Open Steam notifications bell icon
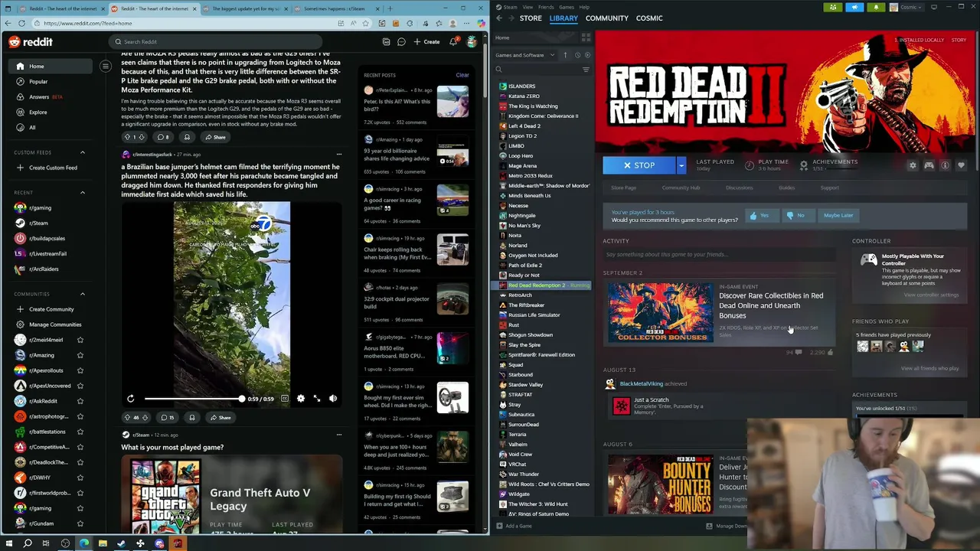This screenshot has height=551, width=980. (x=876, y=7)
